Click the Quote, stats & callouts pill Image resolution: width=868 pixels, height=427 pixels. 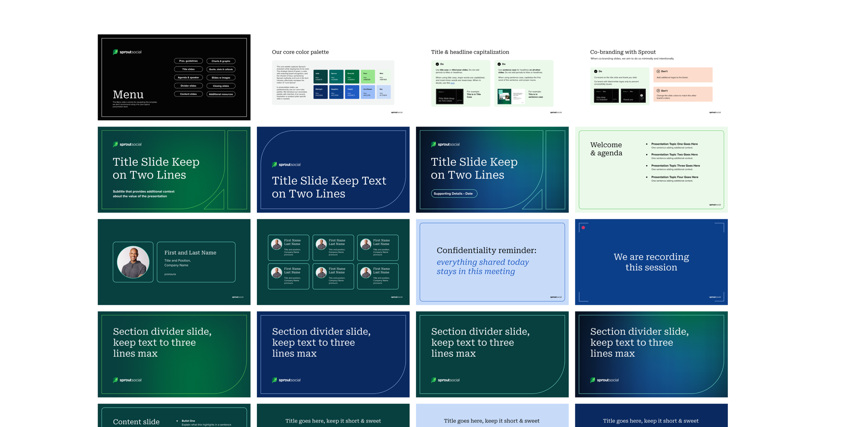click(221, 69)
